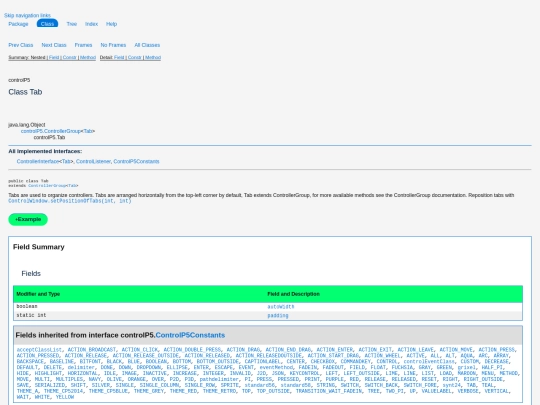Go to Next Class
540x405 pixels.
click(x=54, y=45)
